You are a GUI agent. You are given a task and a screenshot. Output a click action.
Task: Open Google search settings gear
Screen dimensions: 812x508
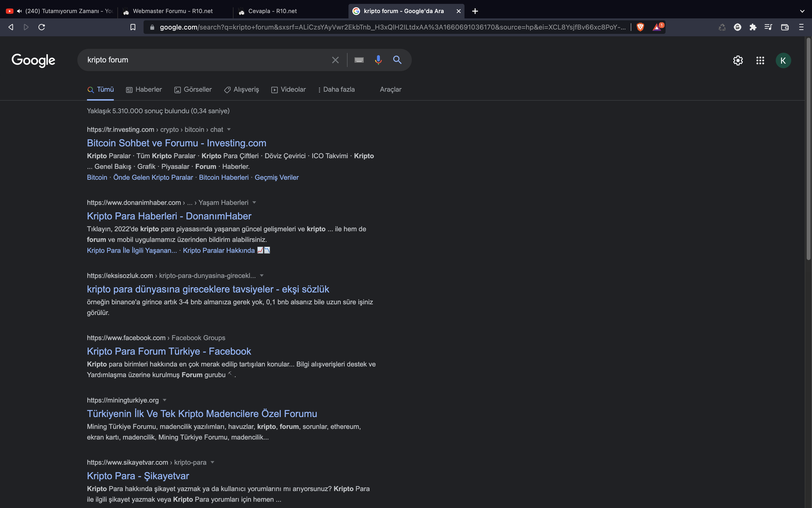[738, 60]
